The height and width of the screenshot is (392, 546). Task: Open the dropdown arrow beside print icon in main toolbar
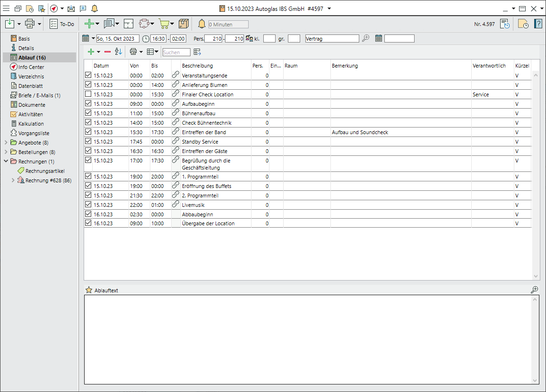click(40, 24)
